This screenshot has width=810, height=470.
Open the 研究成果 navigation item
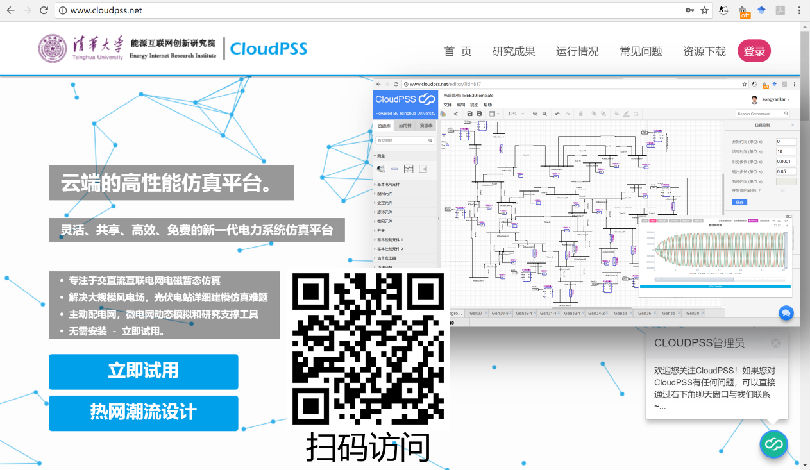click(513, 51)
